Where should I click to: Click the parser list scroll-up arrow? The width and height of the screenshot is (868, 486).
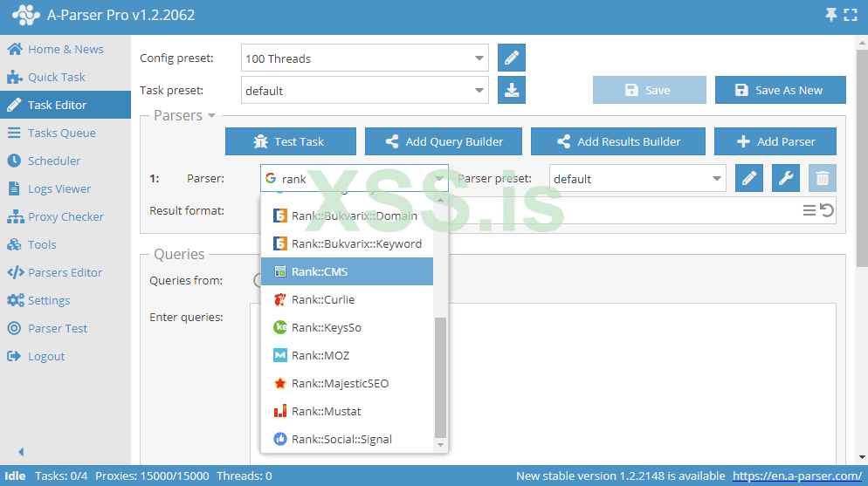click(440, 200)
